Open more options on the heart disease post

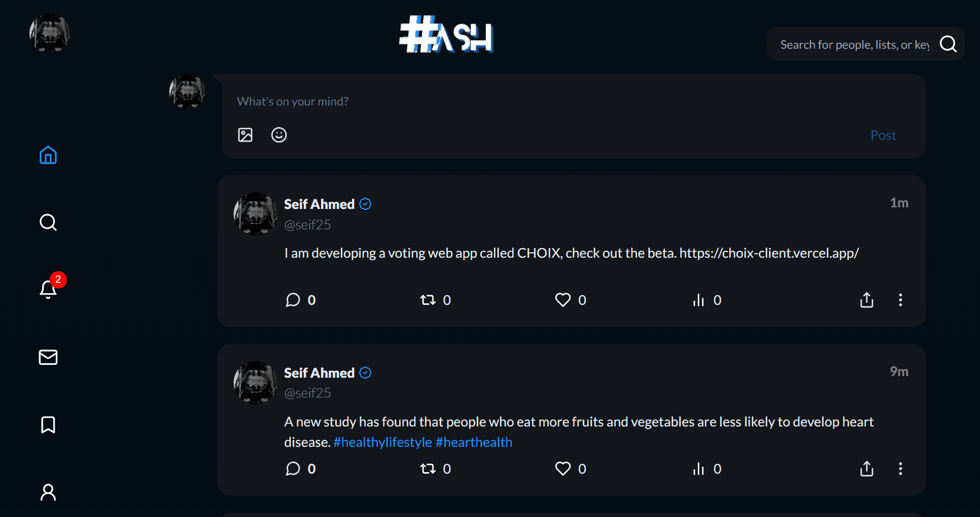tap(900, 469)
